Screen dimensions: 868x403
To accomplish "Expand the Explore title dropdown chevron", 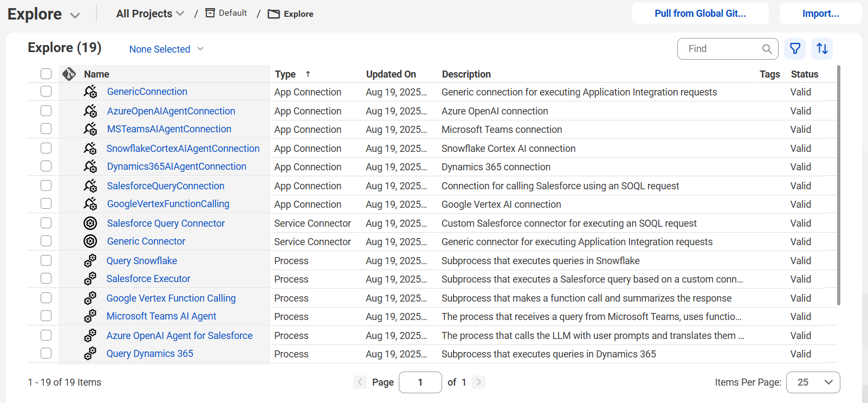I will point(75,16).
